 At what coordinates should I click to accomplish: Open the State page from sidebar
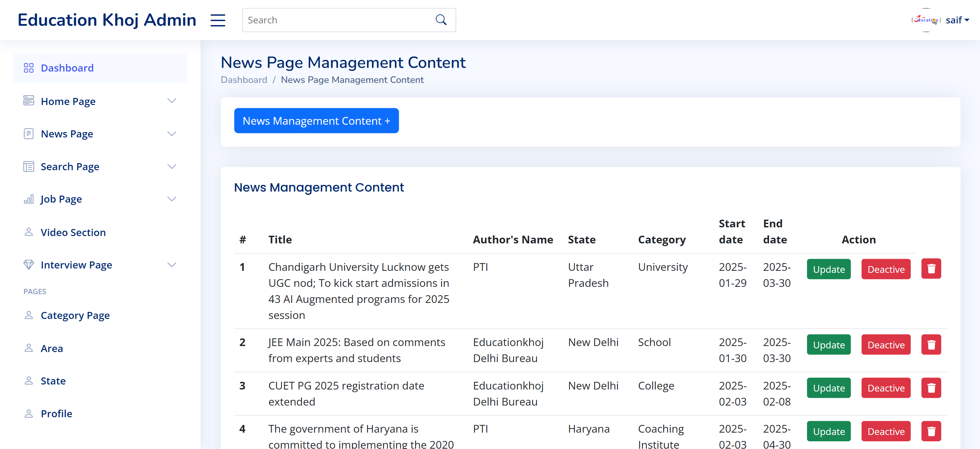point(53,380)
